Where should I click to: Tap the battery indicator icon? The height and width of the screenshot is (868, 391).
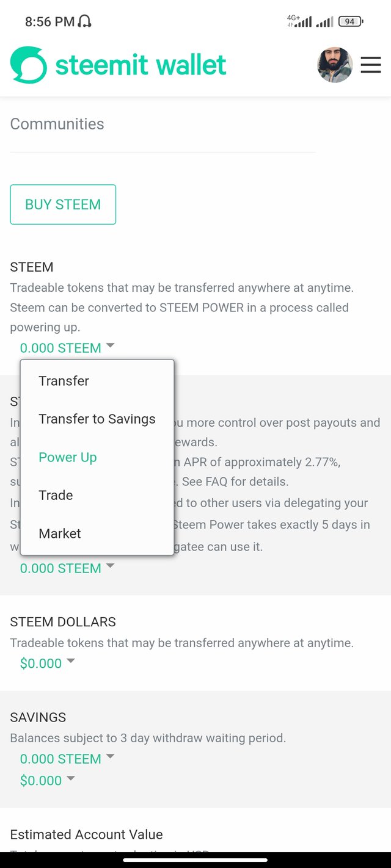point(350,22)
